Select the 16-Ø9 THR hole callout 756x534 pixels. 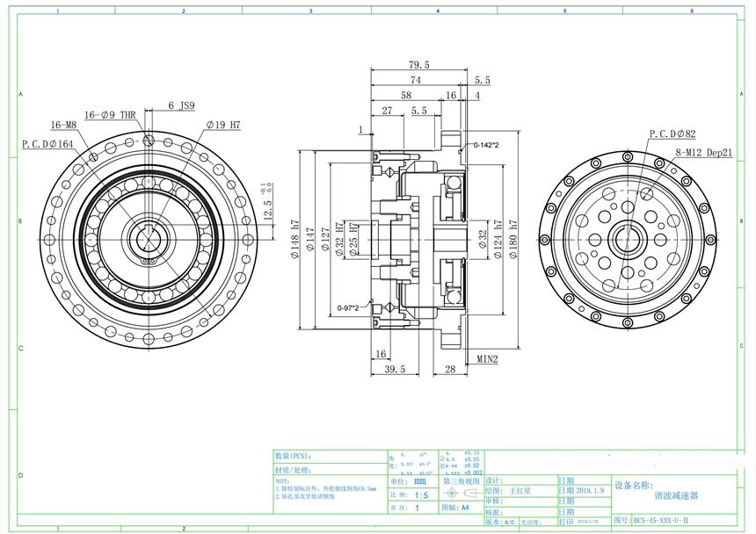click(110, 115)
